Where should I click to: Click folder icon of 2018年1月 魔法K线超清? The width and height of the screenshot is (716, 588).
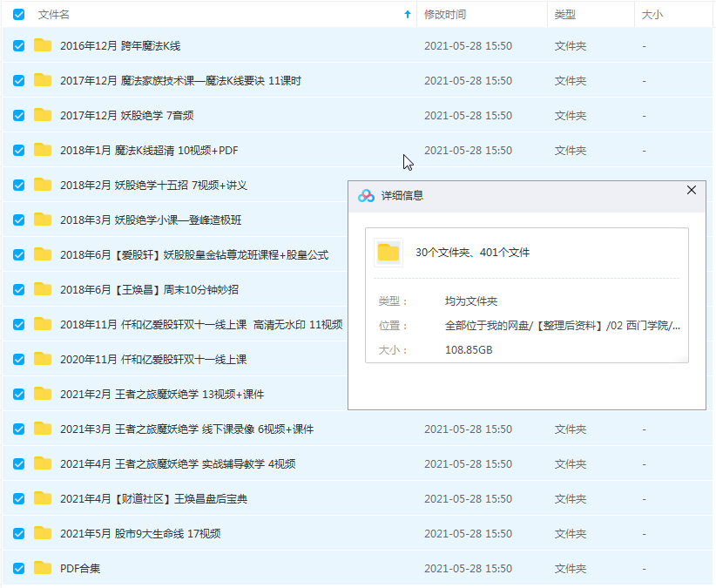(x=43, y=150)
